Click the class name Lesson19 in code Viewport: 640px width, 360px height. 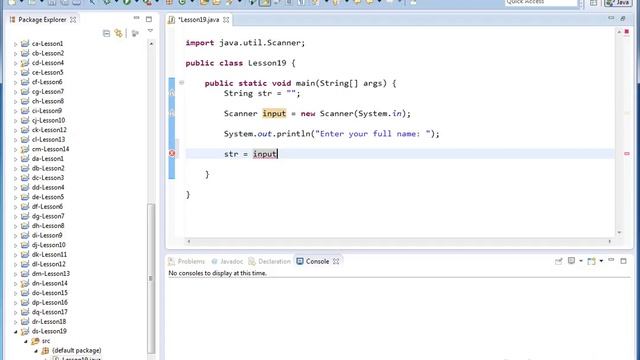pos(267,63)
